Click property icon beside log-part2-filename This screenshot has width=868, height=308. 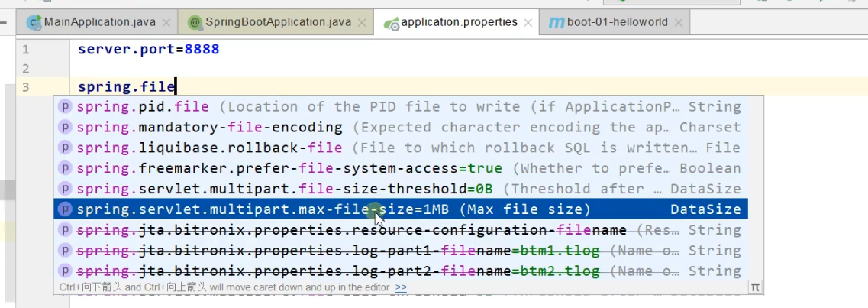tap(66, 271)
